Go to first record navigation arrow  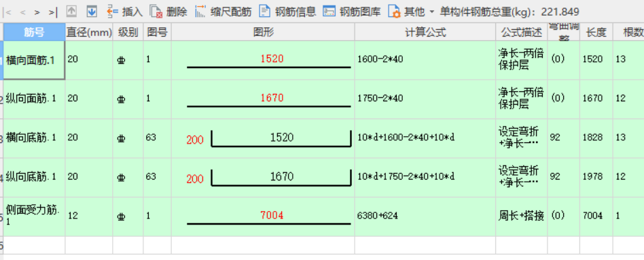[7, 12]
